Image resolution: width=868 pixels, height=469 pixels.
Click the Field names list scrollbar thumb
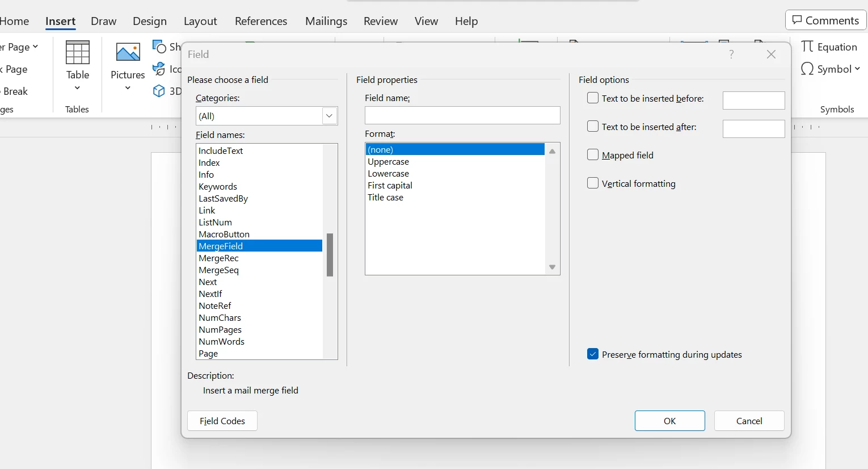pyautogui.click(x=330, y=255)
